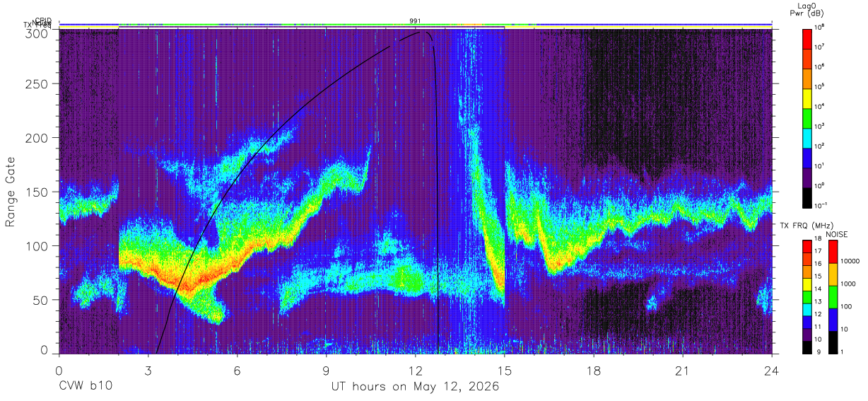
Task: Click the "TX FRQ (MHz)" colorbar title
Action: [807, 226]
